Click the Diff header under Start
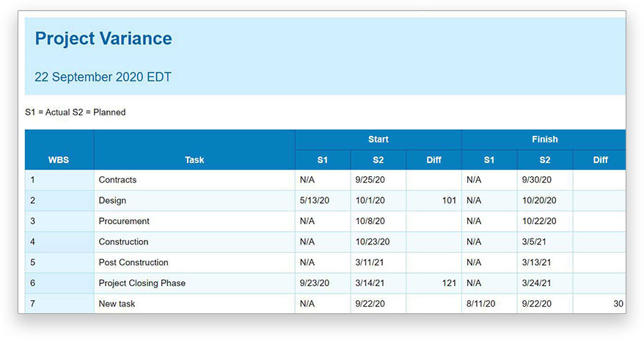Viewport: 644px width, 339px height. 433,160
